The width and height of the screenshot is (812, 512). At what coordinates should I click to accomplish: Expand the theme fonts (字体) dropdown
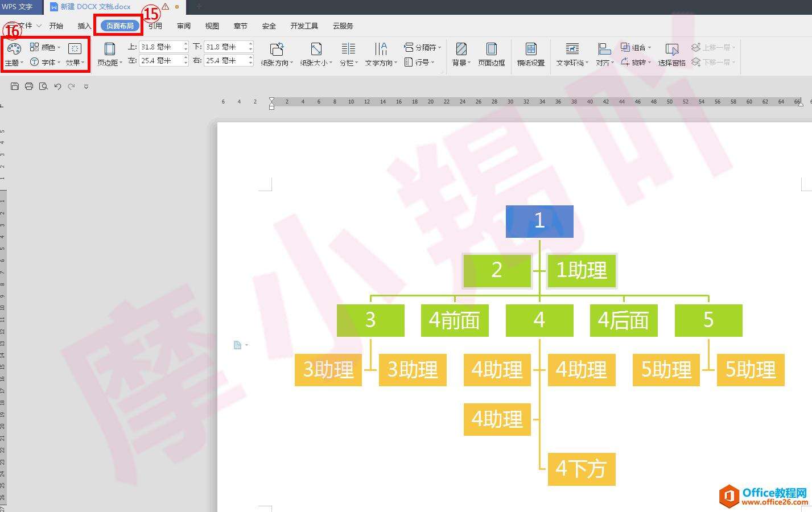point(45,62)
